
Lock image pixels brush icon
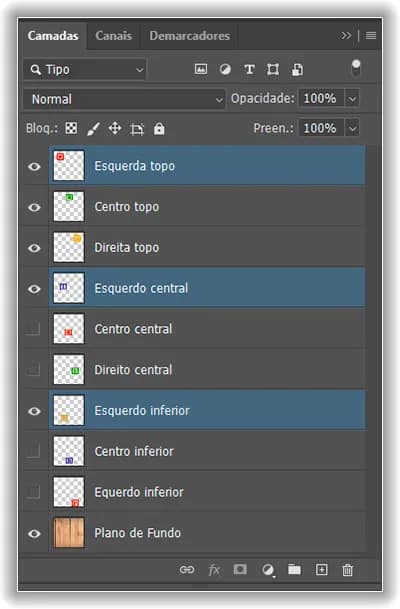(93, 129)
